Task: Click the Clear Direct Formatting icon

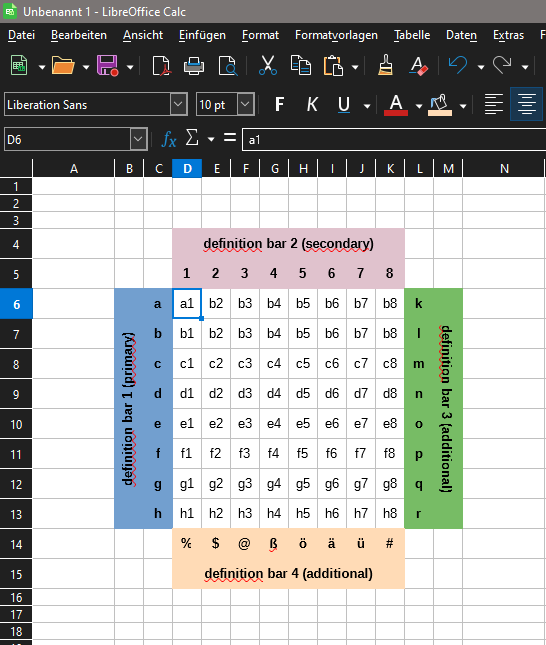Action: pos(418,66)
